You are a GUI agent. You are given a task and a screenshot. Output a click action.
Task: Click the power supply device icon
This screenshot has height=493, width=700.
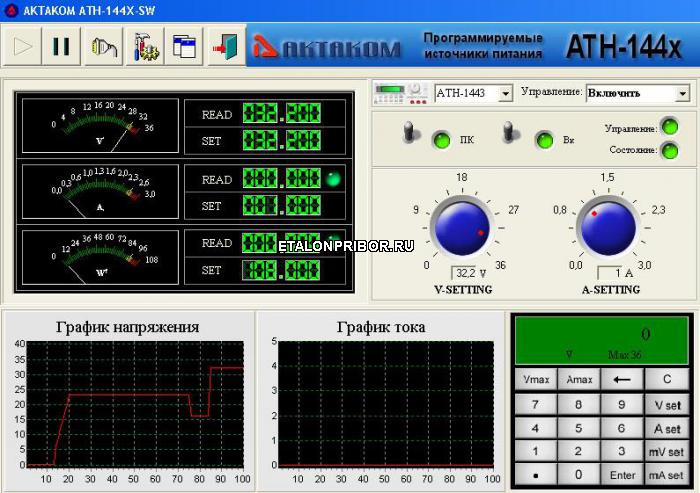(401, 93)
